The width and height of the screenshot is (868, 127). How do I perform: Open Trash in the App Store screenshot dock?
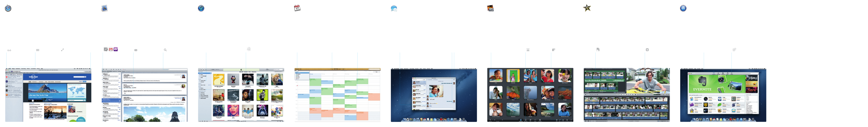(x=753, y=120)
